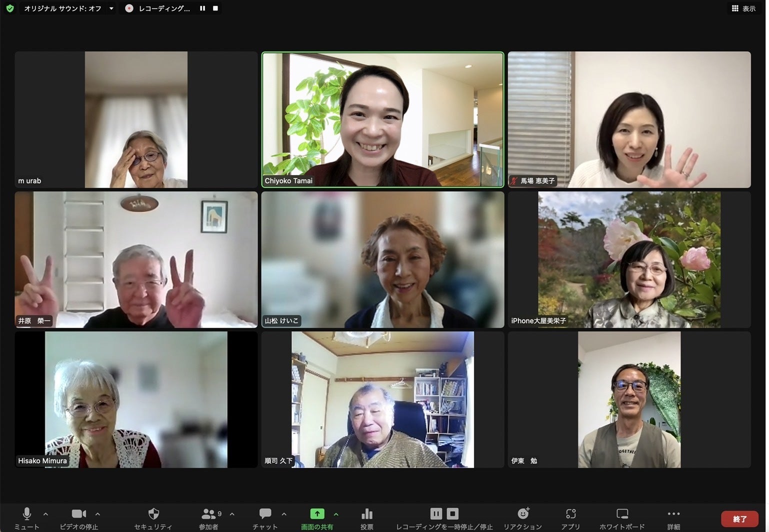The height and width of the screenshot is (532, 769).
Task: Open the chat panel
Action: [x=265, y=514]
